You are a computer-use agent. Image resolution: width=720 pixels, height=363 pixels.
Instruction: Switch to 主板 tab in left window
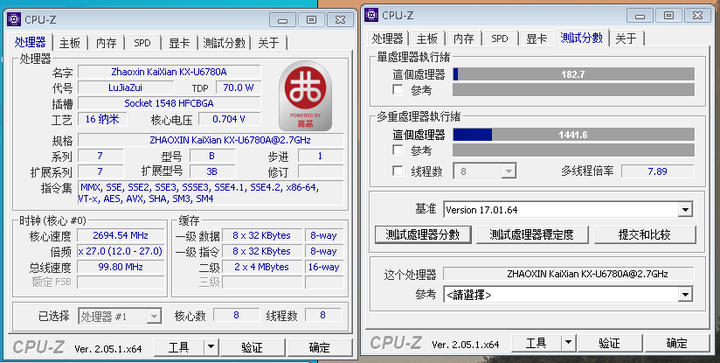click(x=70, y=43)
